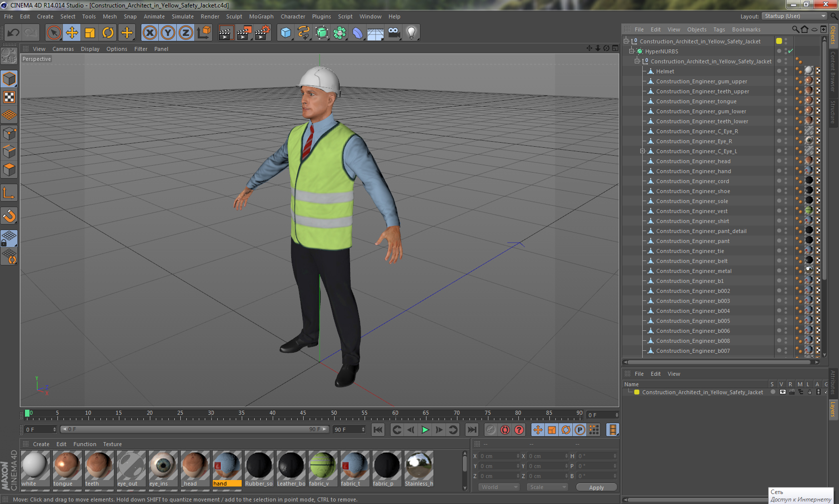Click the Make Editable icon
The image size is (839, 504).
point(9,56)
